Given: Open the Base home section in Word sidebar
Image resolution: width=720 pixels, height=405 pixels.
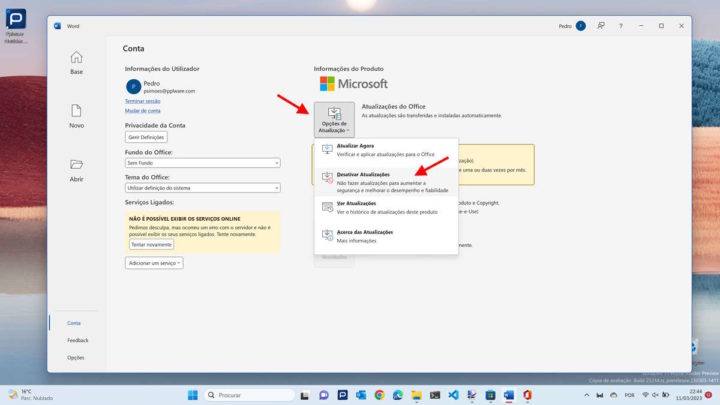Looking at the screenshot, I should pos(76,62).
